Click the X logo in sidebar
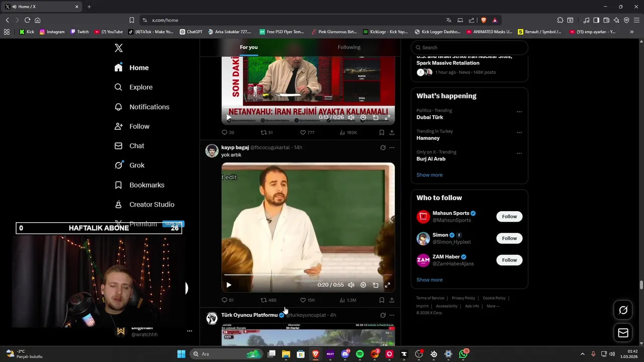The width and height of the screenshot is (644, 362). pyautogui.click(x=119, y=48)
